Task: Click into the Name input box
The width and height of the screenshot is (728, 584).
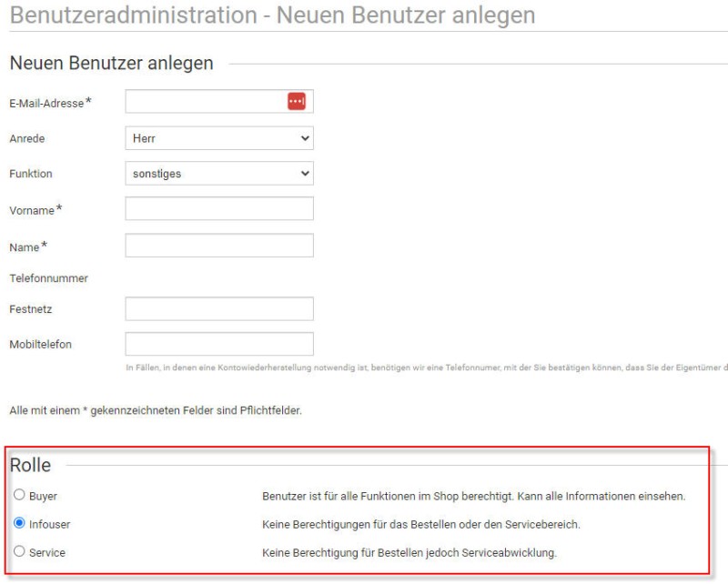Action: pos(218,246)
